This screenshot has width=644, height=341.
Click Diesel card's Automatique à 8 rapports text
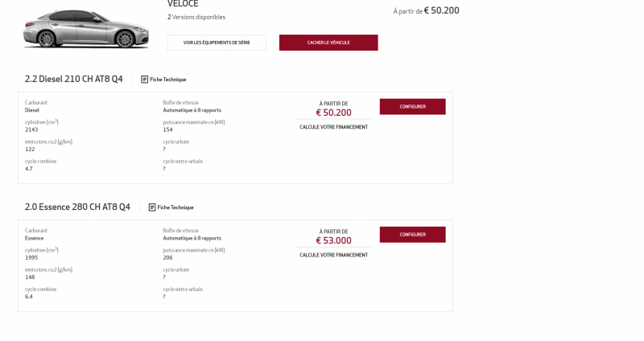click(192, 110)
